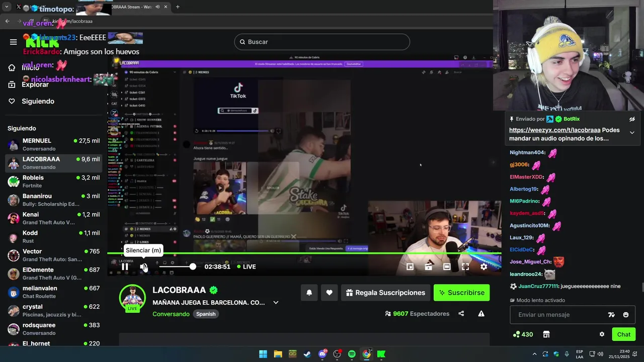This screenshot has height=362, width=644.
Task: Open Bananirou channel in following list
Action: pos(53,200)
